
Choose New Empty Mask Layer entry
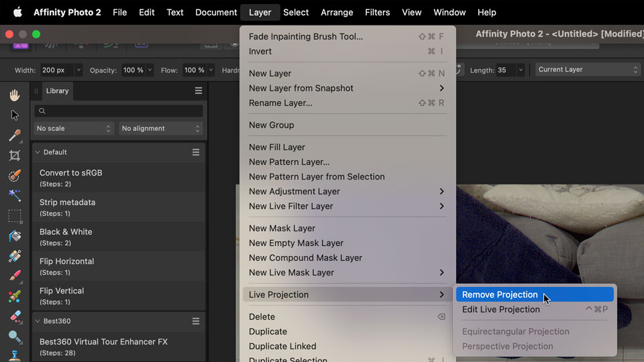coord(347,243)
